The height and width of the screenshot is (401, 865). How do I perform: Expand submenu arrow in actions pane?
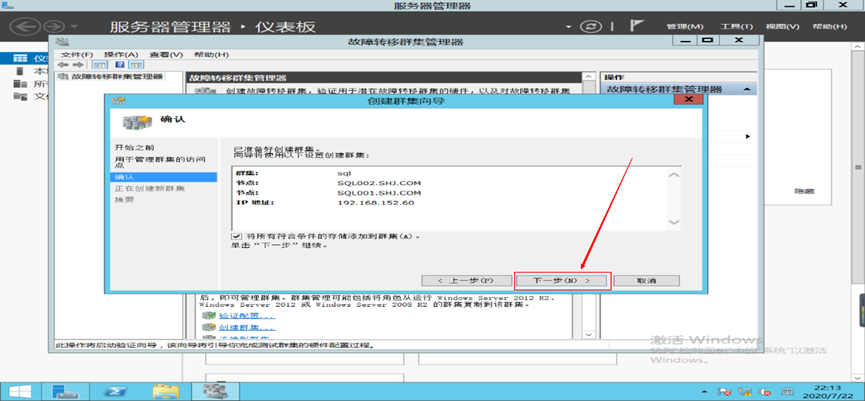pos(747,136)
